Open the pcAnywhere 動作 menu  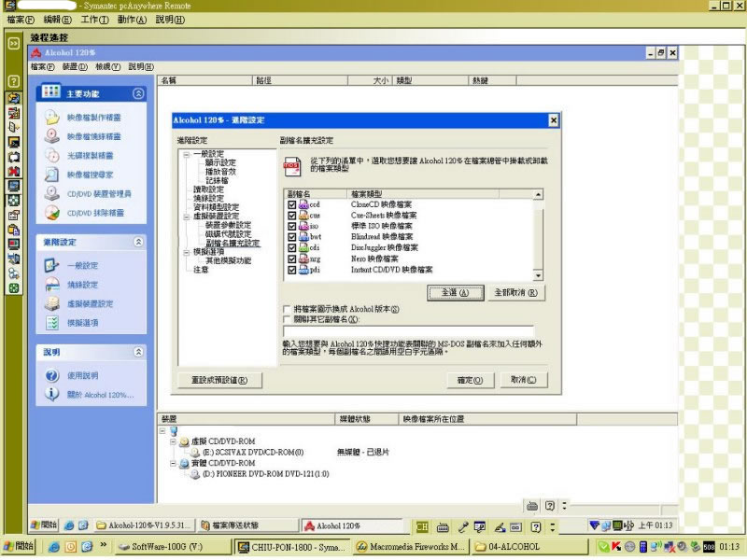[x=132, y=20]
